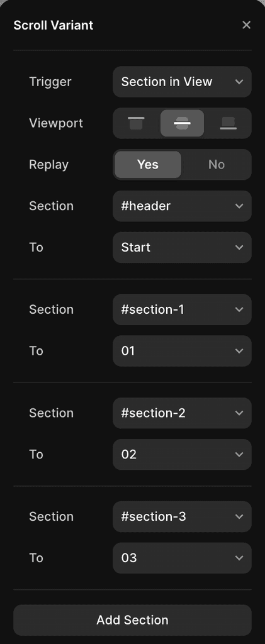Select the top viewport alignment icon
265x644 pixels.
click(136, 123)
